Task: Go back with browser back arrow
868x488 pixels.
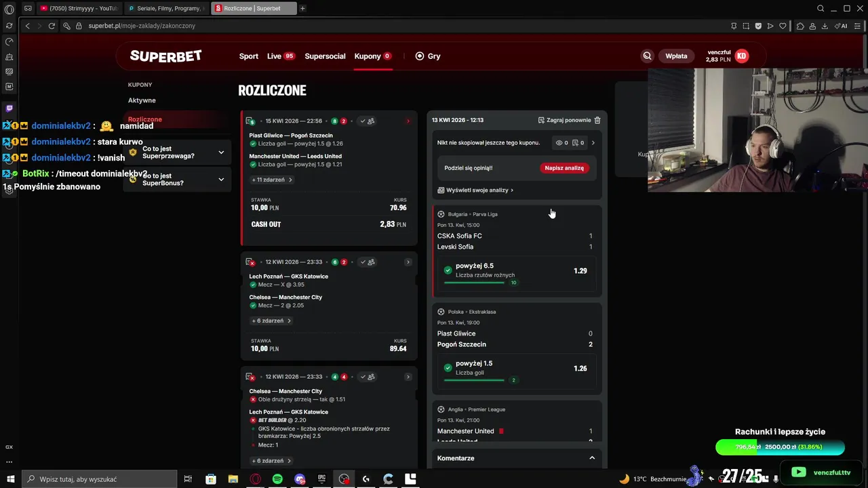Action: coord(27,26)
